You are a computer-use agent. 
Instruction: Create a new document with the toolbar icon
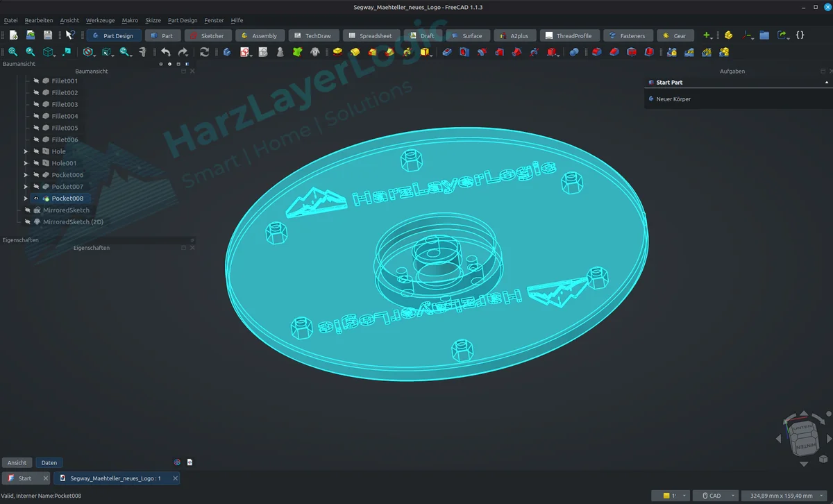(13, 35)
